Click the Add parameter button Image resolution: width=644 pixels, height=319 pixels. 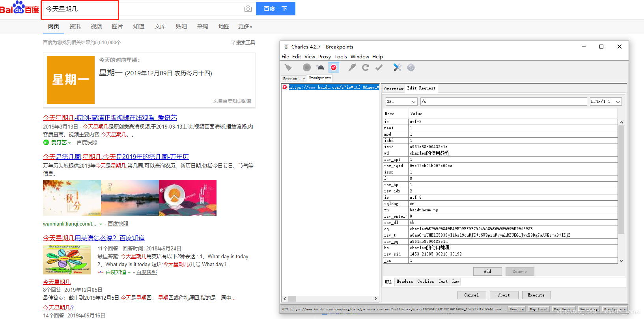(x=487, y=271)
